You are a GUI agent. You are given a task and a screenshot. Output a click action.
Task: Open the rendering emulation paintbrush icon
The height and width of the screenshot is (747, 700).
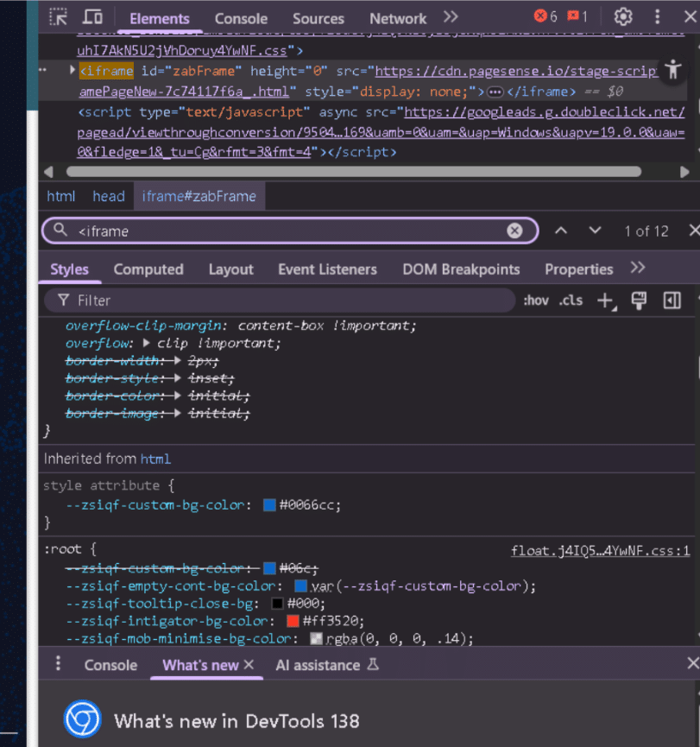(640, 301)
